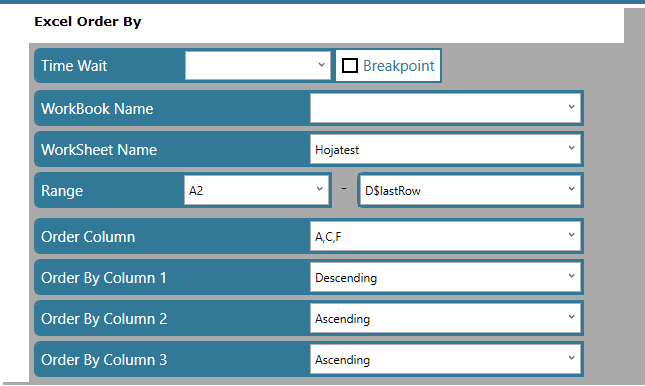Viewport: 645px width, 386px height.
Task: Click the empty Time Wait field
Action: [258, 65]
